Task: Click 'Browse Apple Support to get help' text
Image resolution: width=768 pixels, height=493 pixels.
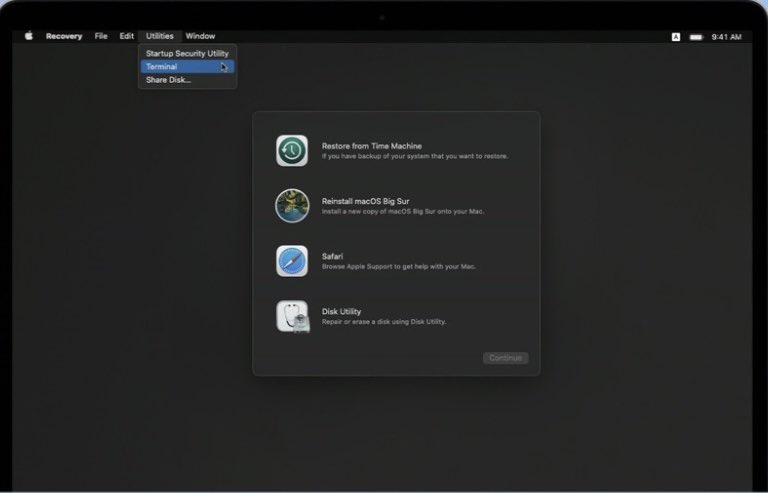Action: (x=399, y=267)
